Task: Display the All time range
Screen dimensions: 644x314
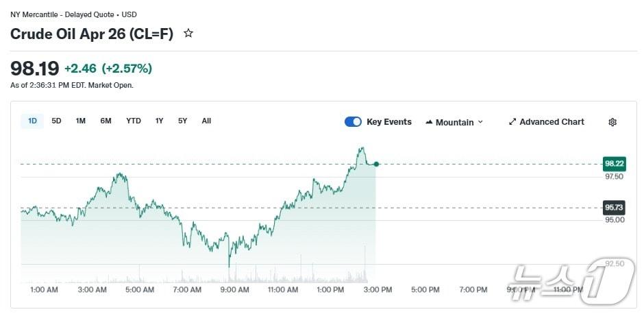Action: click(x=206, y=121)
